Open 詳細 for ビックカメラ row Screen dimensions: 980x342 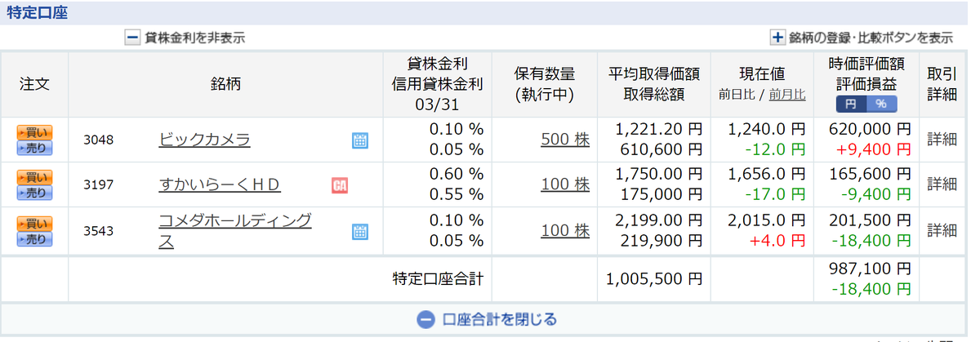(x=942, y=140)
